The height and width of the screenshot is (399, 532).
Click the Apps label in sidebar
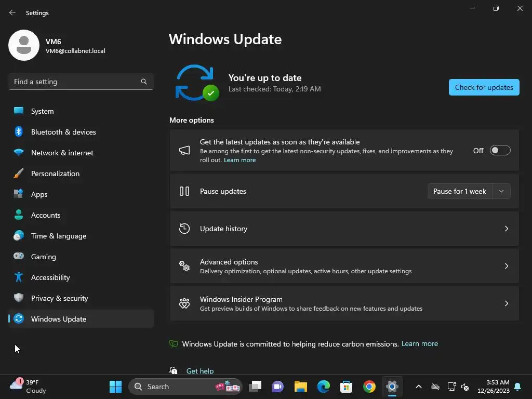point(39,194)
